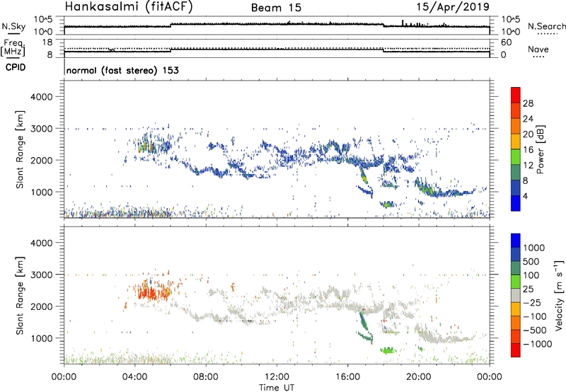566x392 pixels.
Task: Click the N.Sky noise spike near 19:00
Action: click(x=403, y=23)
